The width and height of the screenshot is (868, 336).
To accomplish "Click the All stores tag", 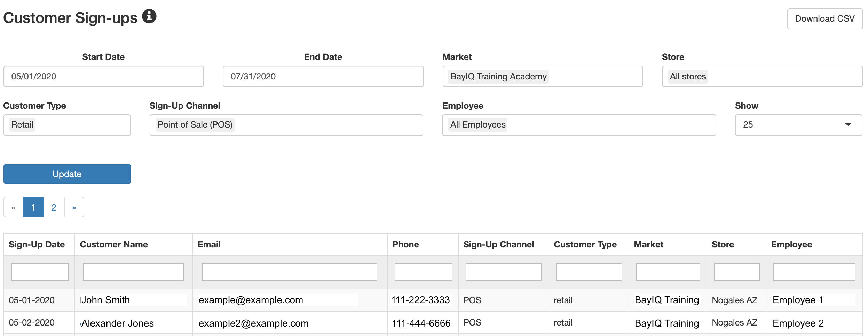I will (x=688, y=76).
